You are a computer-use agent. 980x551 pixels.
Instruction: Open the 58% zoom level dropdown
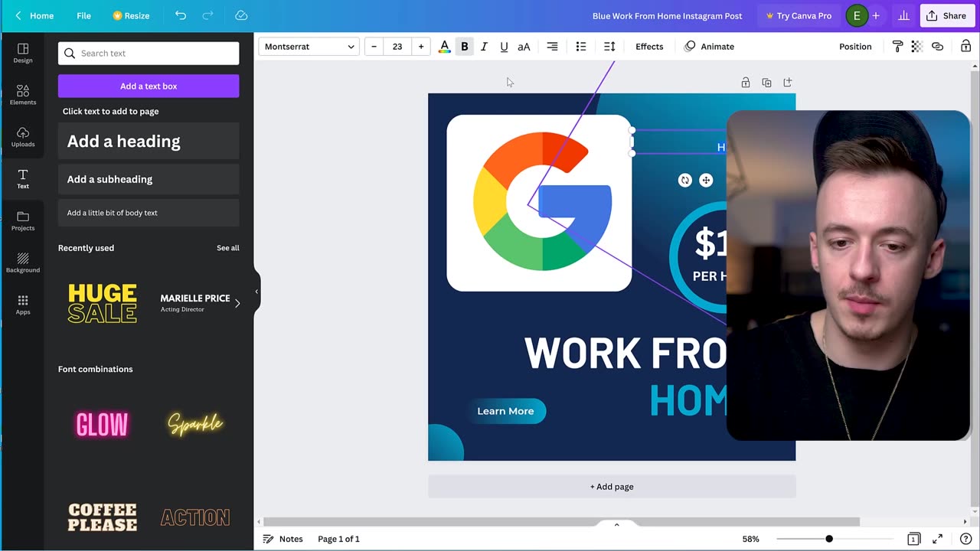750,539
